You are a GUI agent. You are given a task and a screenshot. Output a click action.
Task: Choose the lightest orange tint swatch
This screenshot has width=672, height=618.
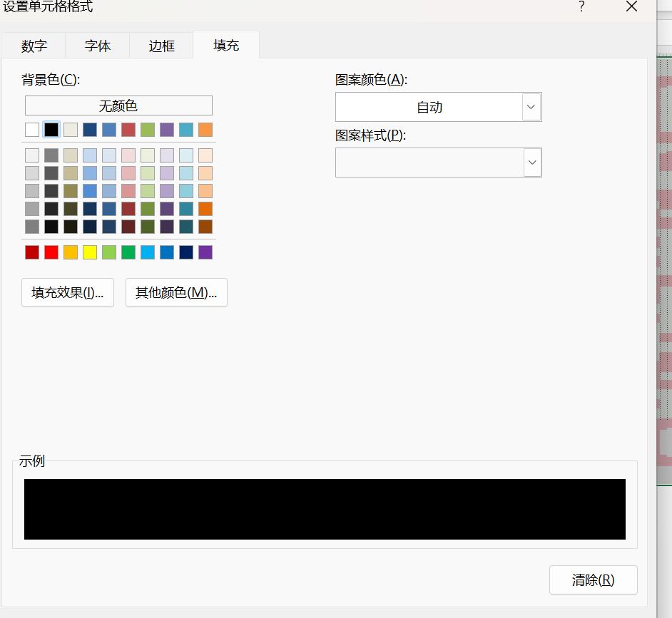(x=205, y=155)
